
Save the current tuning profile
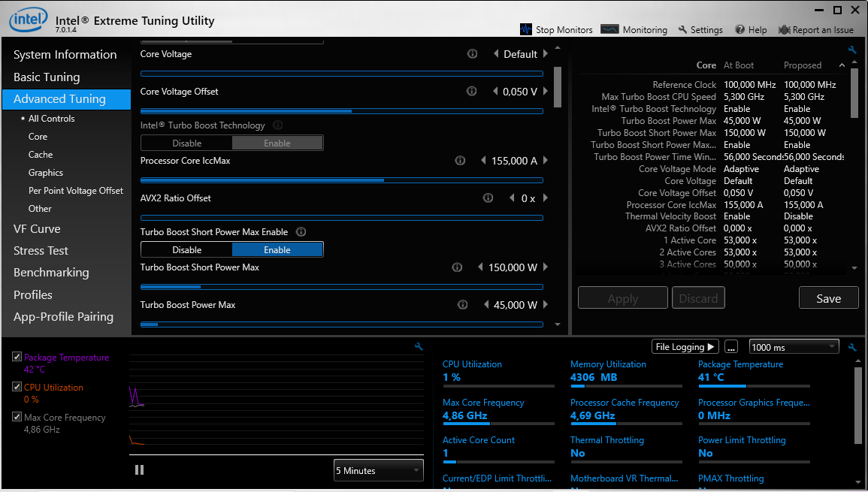coord(829,298)
